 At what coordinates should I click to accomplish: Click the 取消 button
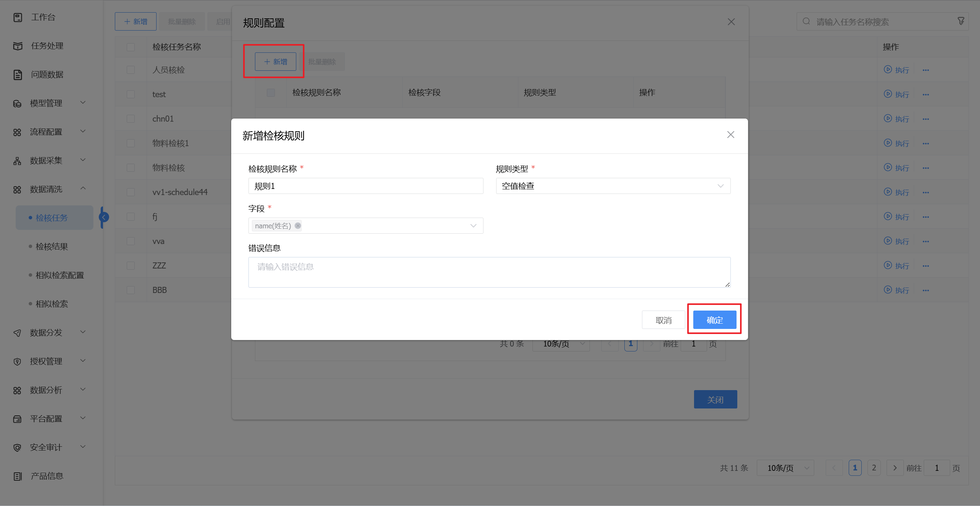[x=663, y=320]
